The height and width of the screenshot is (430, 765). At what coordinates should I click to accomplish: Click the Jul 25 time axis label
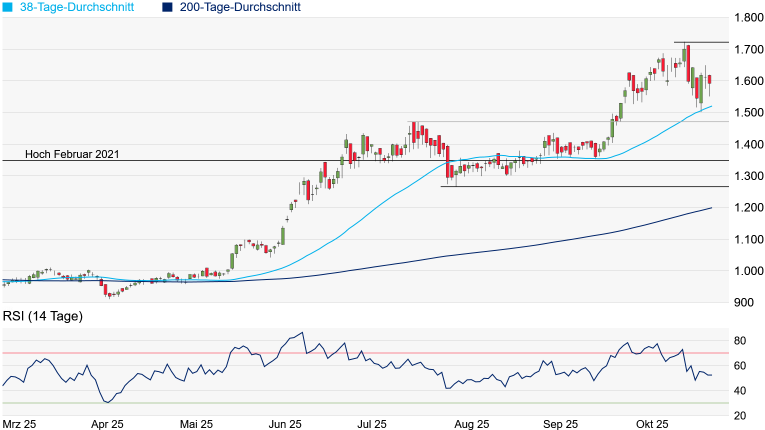tap(371, 424)
